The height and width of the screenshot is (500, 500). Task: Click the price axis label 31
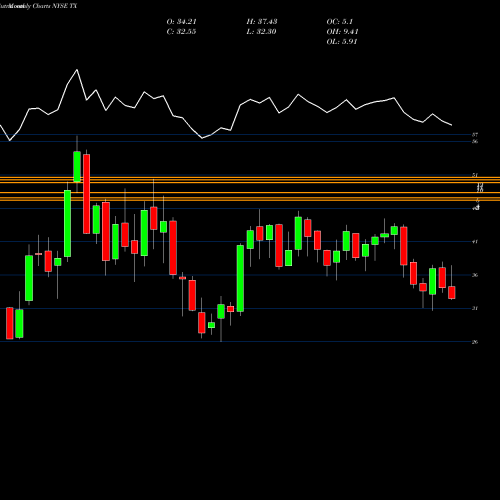coord(475,308)
